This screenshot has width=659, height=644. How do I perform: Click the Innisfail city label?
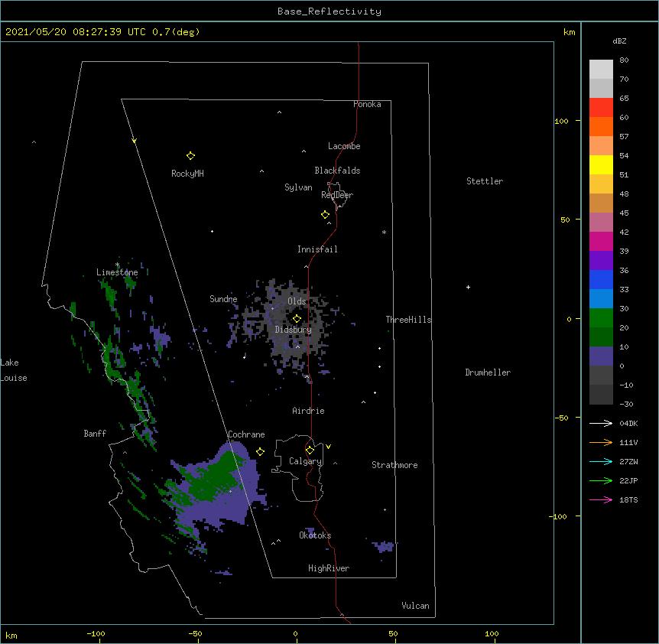[317, 249]
